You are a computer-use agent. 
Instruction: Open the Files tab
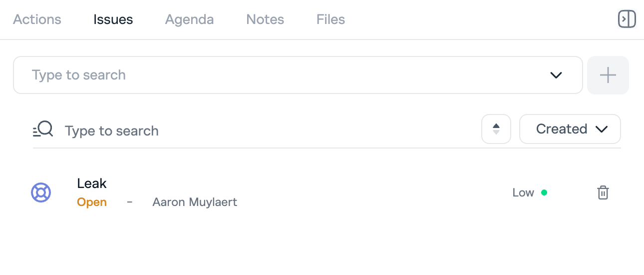330,19
